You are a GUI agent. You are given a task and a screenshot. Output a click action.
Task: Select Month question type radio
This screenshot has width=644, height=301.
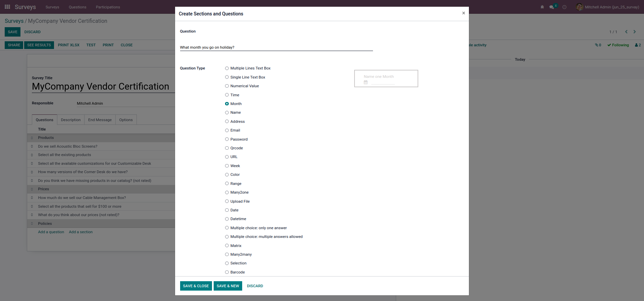pyautogui.click(x=227, y=104)
